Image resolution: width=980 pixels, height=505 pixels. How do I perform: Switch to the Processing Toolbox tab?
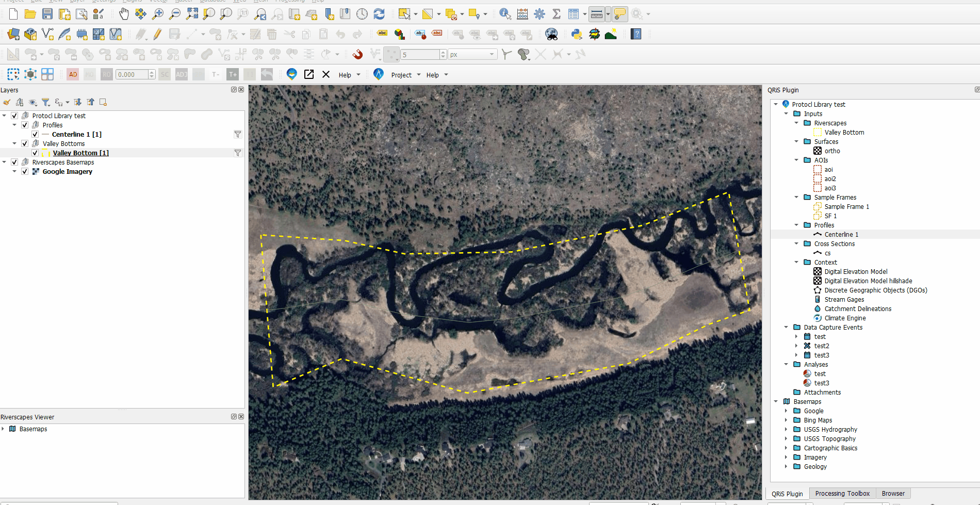point(842,494)
